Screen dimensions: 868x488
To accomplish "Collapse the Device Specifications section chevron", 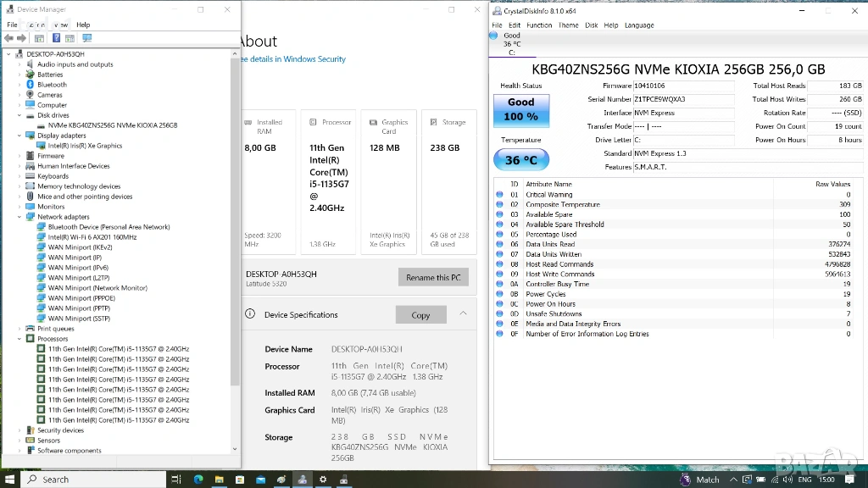I will (x=463, y=313).
